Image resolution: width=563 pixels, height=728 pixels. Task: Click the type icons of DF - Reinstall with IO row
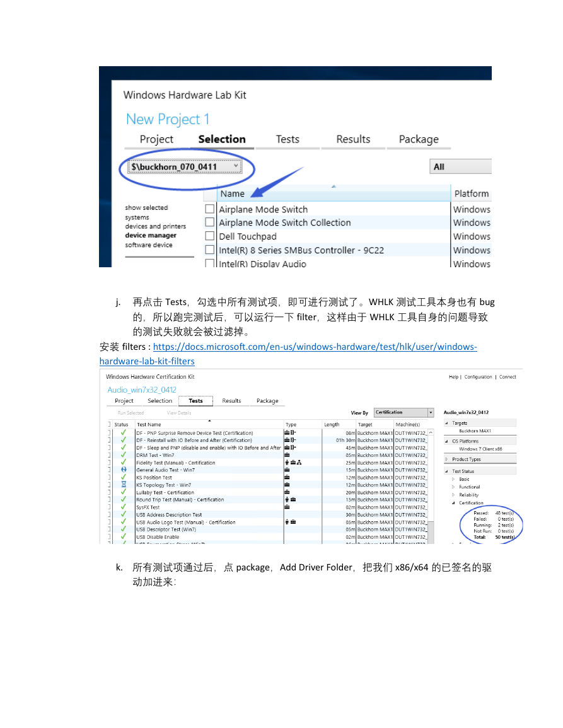coord(290,440)
